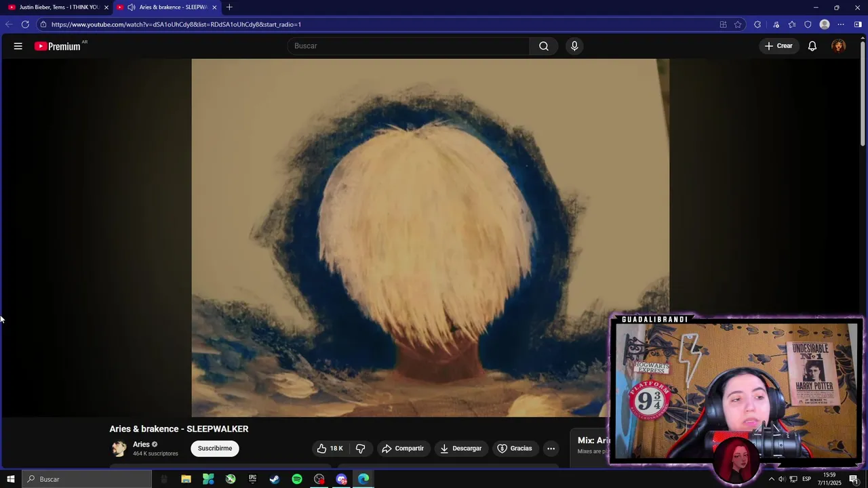Click the YouTube search magnifier button

pos(544,46)
